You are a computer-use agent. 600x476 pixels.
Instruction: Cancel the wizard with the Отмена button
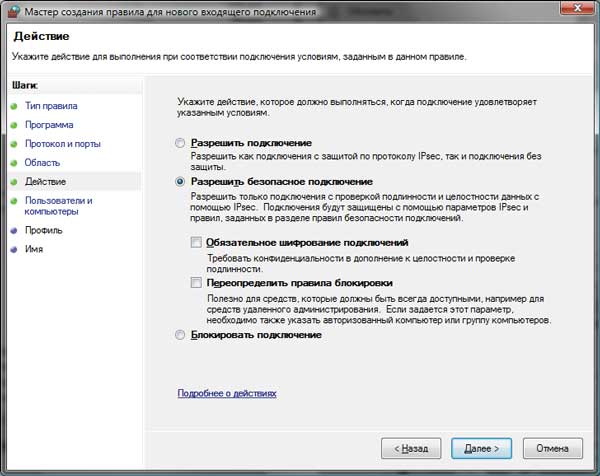552,447
